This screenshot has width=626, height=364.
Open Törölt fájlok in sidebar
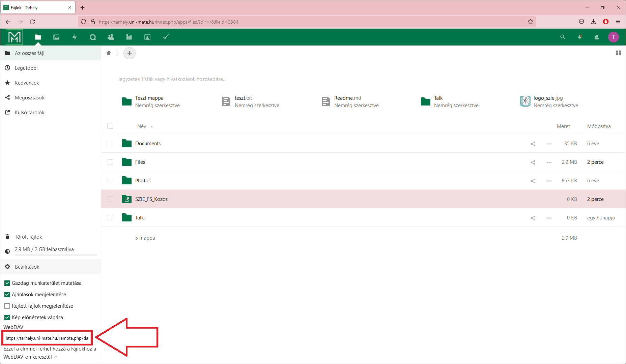tap(28, 237)
